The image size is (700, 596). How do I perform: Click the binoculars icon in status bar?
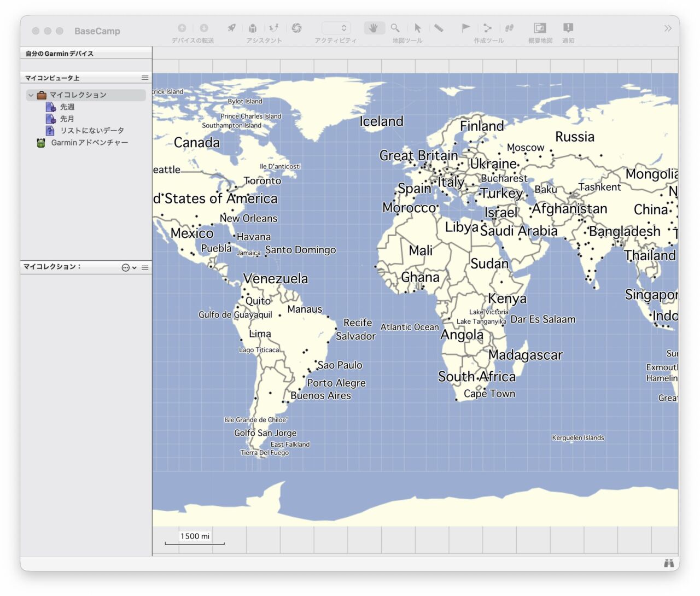coord(668,563)
